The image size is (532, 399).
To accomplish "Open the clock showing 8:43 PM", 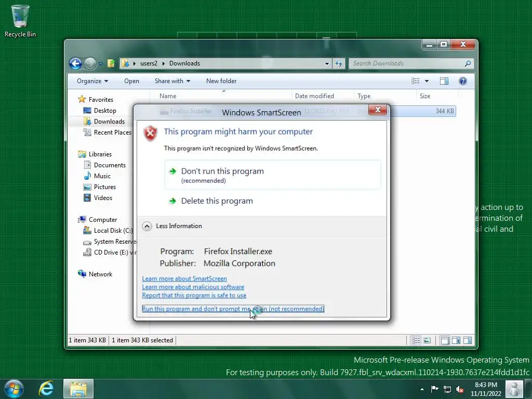I will tap(486, 389).
